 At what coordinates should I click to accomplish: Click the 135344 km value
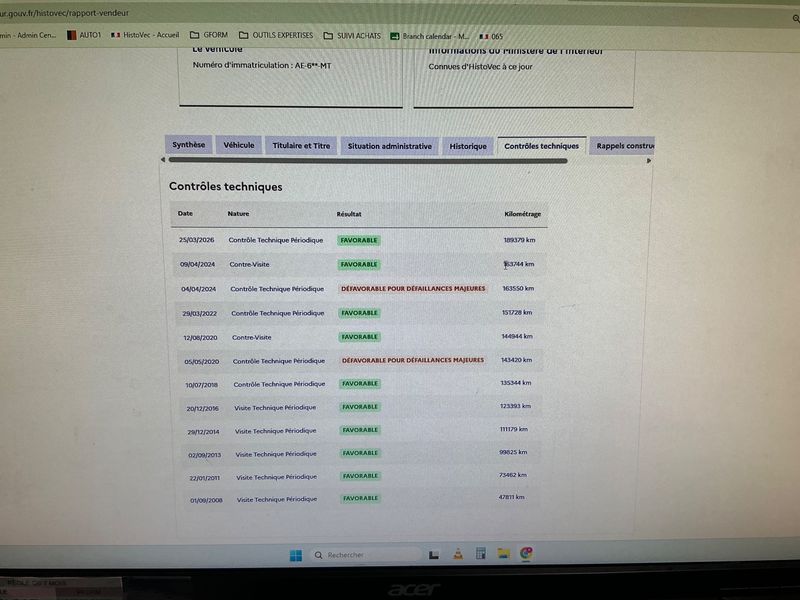pos(516,383)
